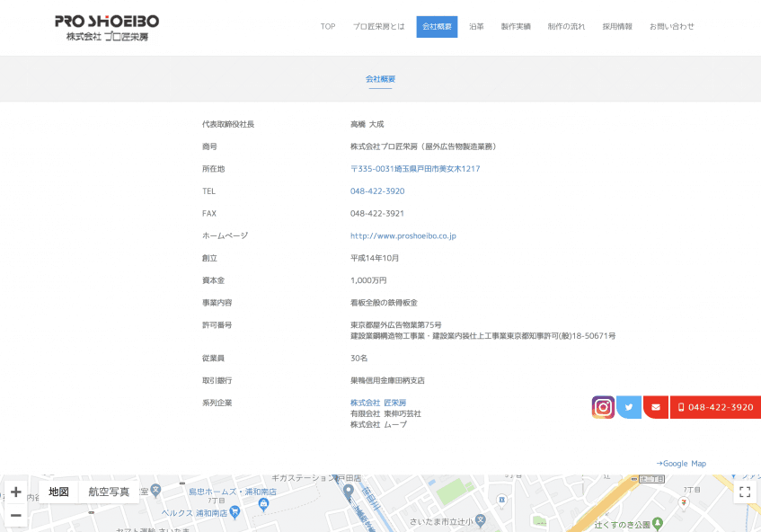Viewport: 761px width, 532px height.
Task: Open the Instagram icon link
Action: click(x=603, y=407)
